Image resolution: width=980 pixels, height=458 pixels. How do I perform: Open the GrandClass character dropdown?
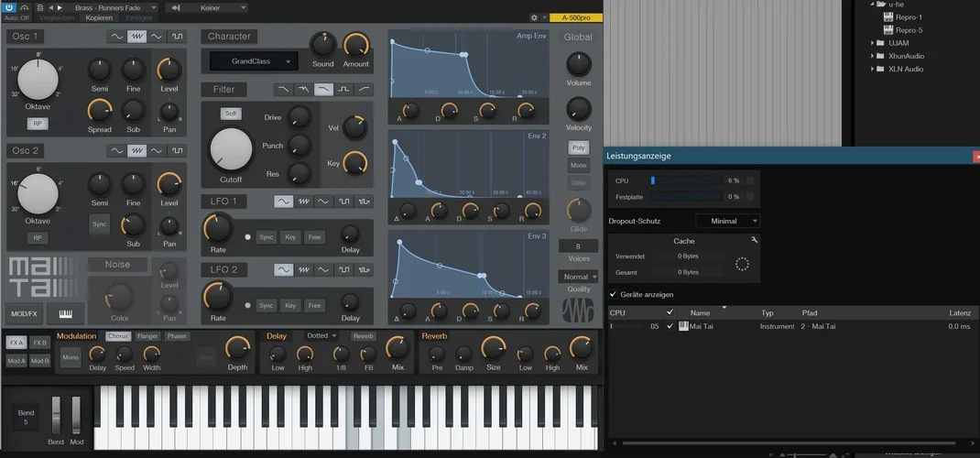[x=253, y=61]
